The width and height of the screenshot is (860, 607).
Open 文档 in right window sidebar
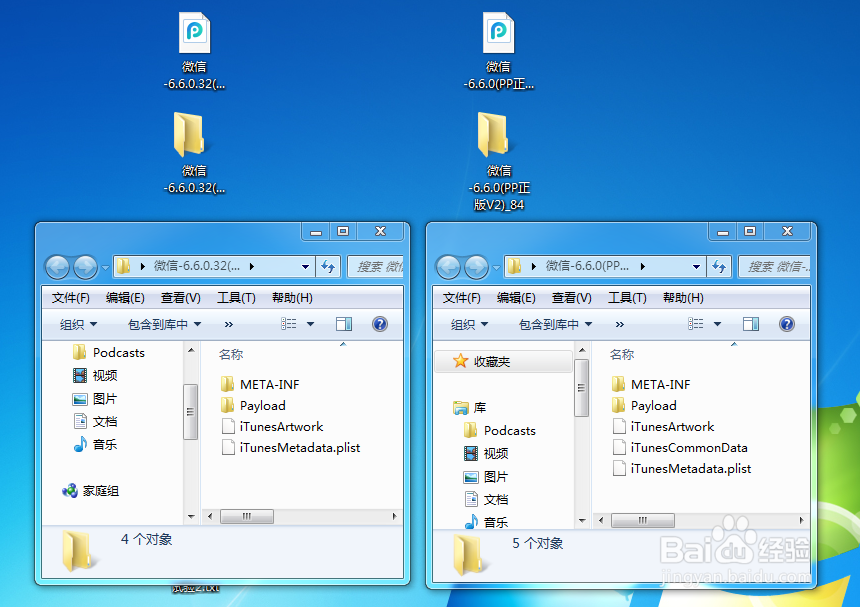coord(486,500)
